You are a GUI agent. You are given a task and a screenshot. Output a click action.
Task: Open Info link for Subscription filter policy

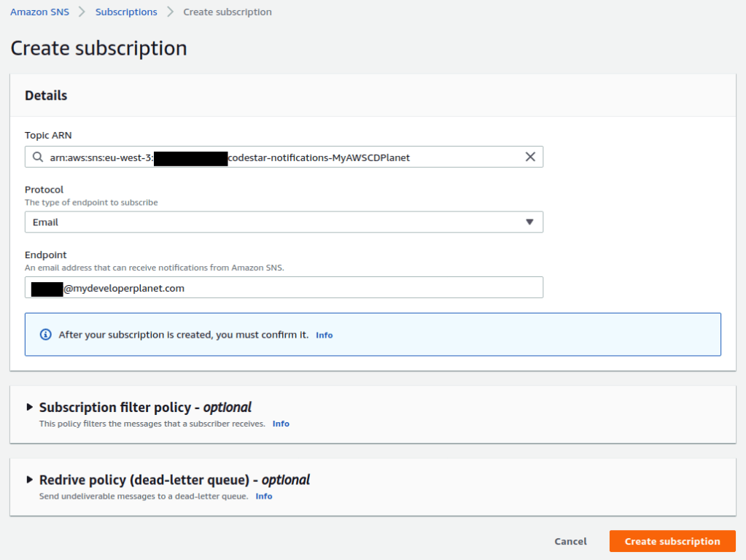point(281,424)
